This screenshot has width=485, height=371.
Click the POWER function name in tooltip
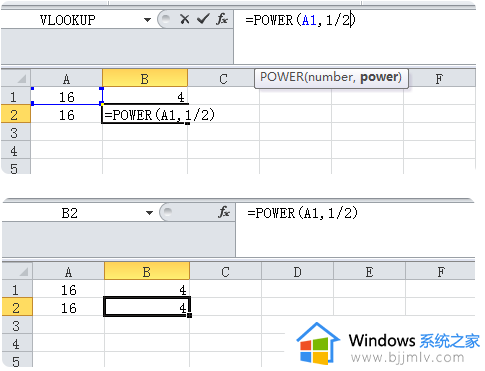282,77
